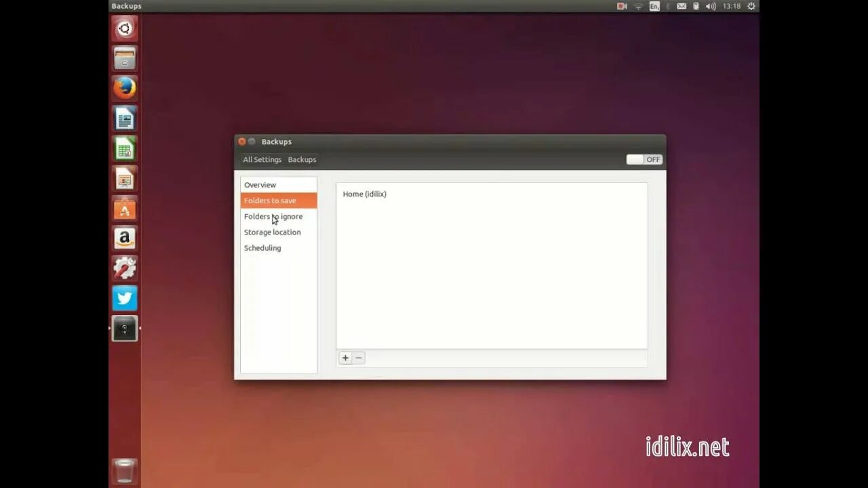Viewport: 868px width, 488px height.
Task: Open the battery indicator
Action: (x=696, y=6)
